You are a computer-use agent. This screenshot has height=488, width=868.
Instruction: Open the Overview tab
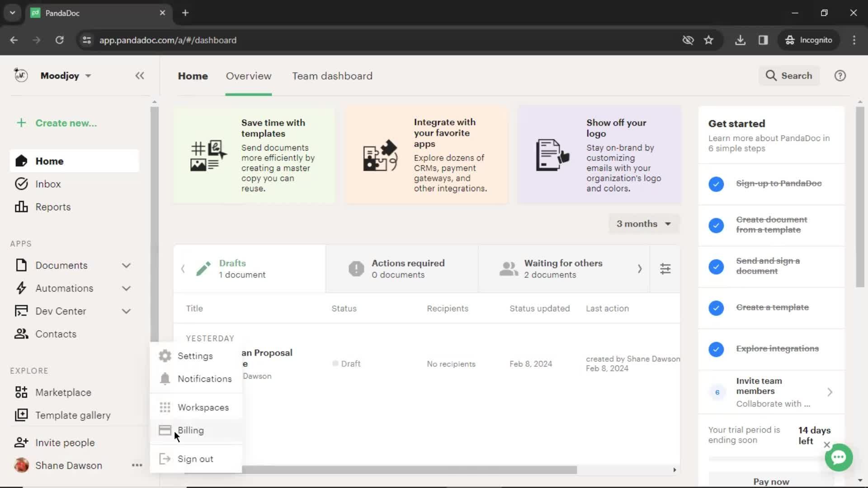coord(249,75)
